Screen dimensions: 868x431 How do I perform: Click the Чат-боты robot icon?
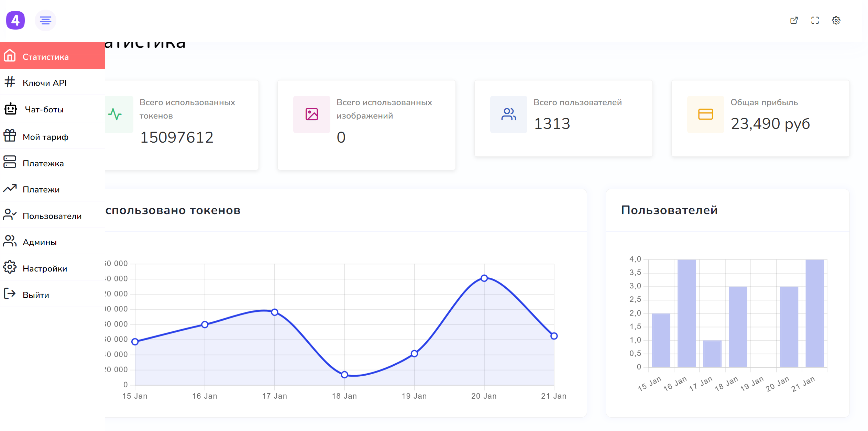(10, 109)
